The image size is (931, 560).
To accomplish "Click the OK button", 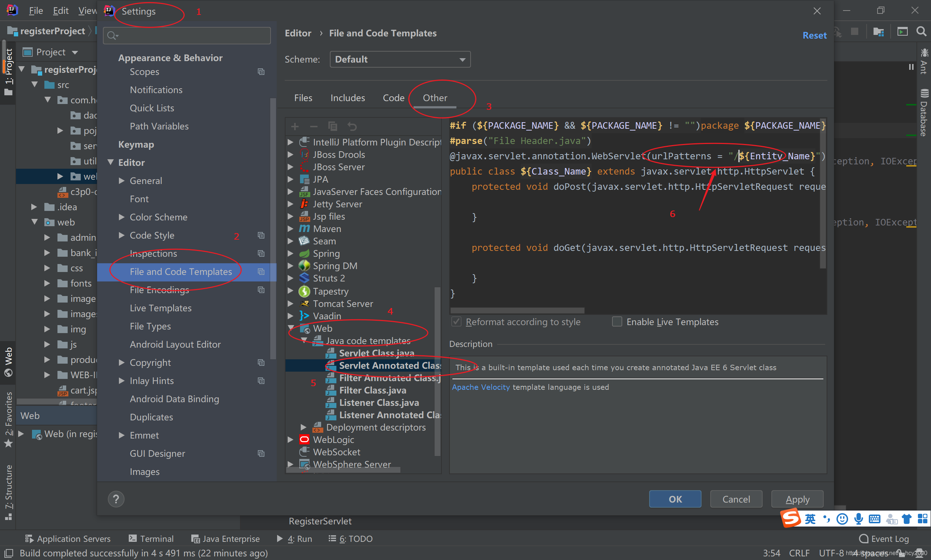I will click(675, 499).
